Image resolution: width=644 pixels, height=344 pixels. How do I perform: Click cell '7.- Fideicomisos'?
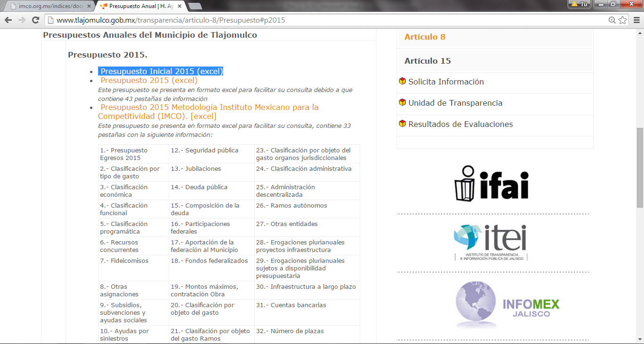coord(133,268)
